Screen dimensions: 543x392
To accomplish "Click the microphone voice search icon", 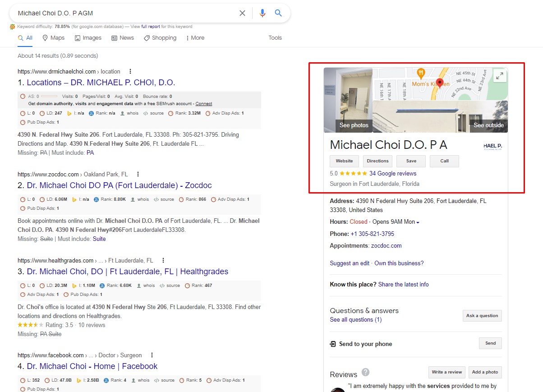I will (262, 13).
